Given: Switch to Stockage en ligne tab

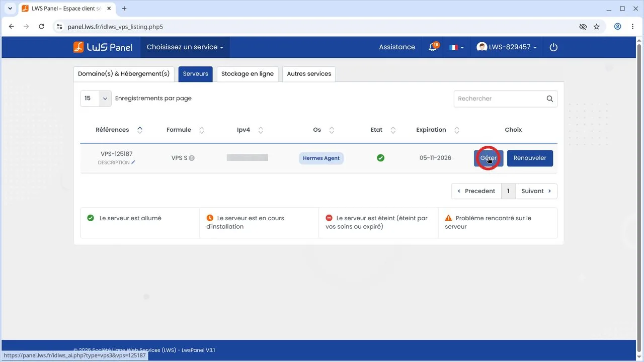Looking at the screenshot, I should (x=248, y=74).
